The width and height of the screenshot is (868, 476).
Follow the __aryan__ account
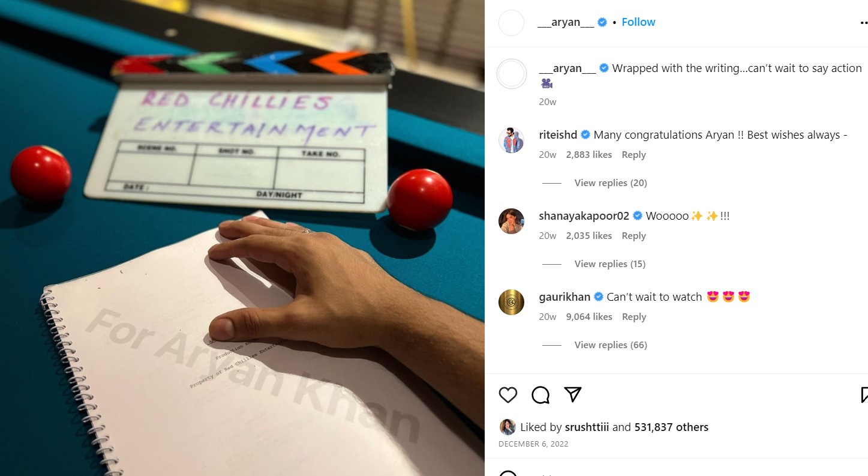pyautogui.click(x=638, y=22)
